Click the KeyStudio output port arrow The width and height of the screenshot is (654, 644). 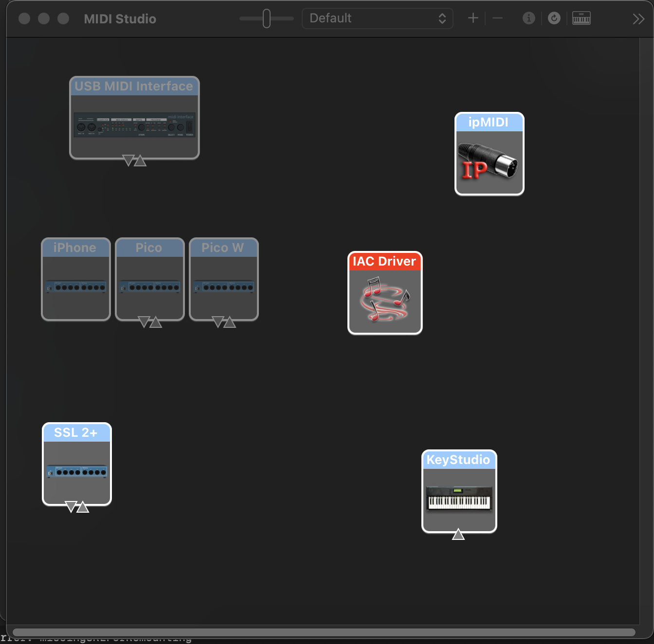pos(458,535)
